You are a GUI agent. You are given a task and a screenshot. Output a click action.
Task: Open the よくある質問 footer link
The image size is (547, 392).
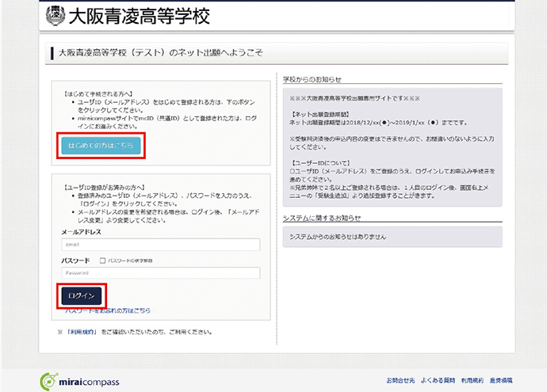(x=438, y=380)
